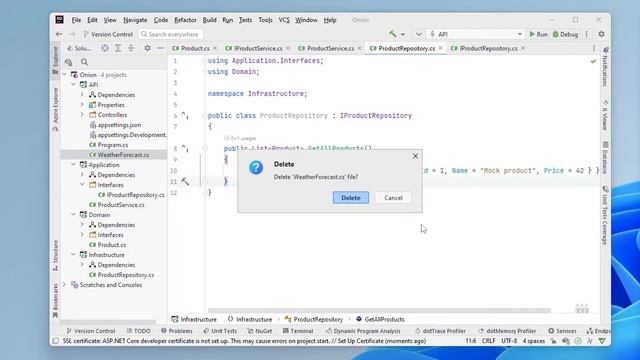The height and width of the screenshot is (360, 640).
Task: Click the Run button
Action: click(538, 34)
